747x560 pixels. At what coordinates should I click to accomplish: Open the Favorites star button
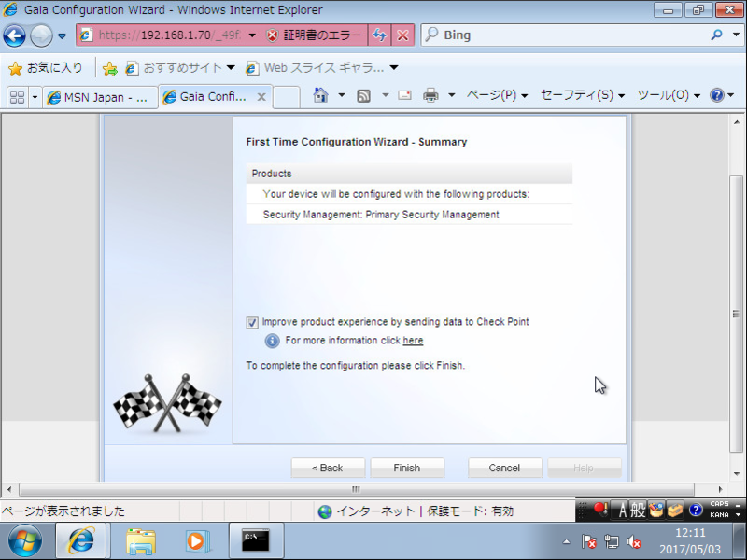click(x=45, y=68)
